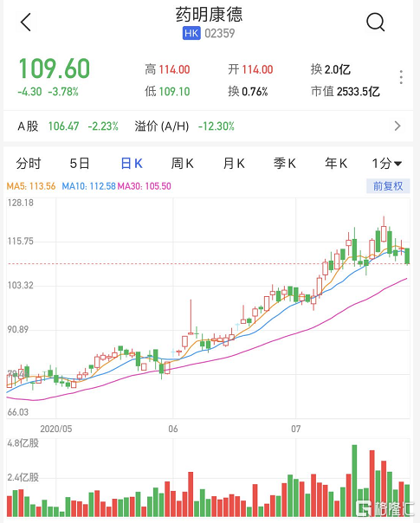Click the MA5: 113.56 indicator
This screenshot has width=420, height=523.
pyautogui.click(x=31, y=186)
